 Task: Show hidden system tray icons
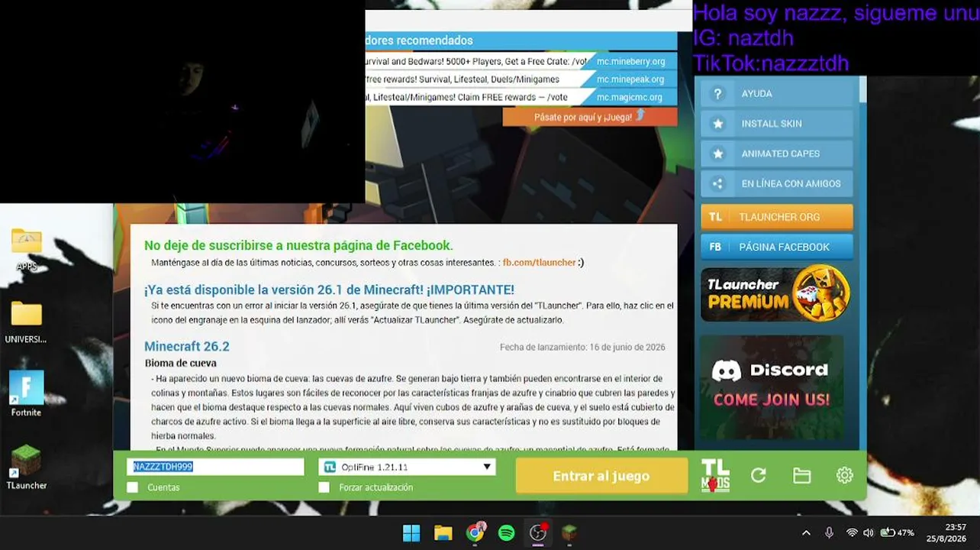click(806, 532)
